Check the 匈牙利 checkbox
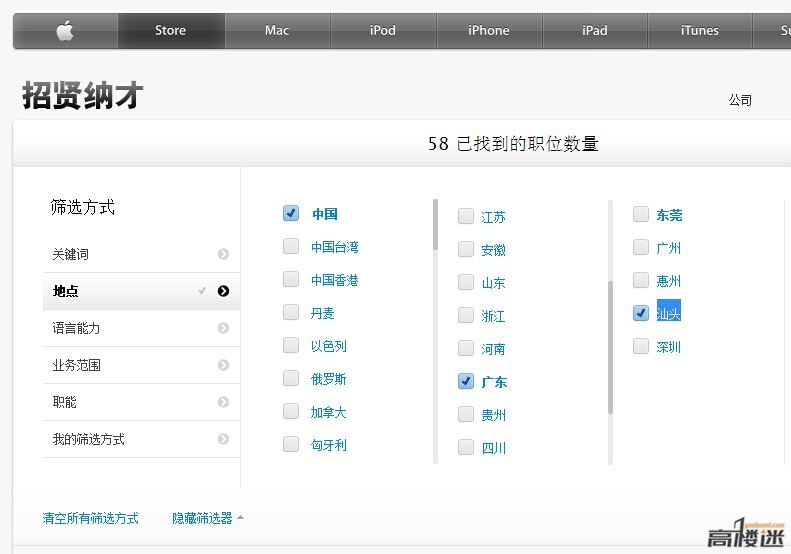Image resolution: width=791 pixels, height=554 pixels. coord(291,444)
